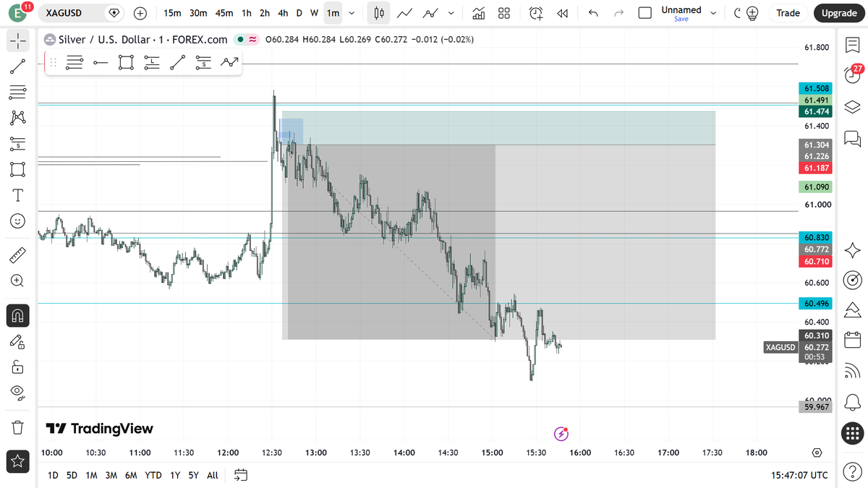Toggle the green market status dot
868x488 pixels.
click(239, 40)
